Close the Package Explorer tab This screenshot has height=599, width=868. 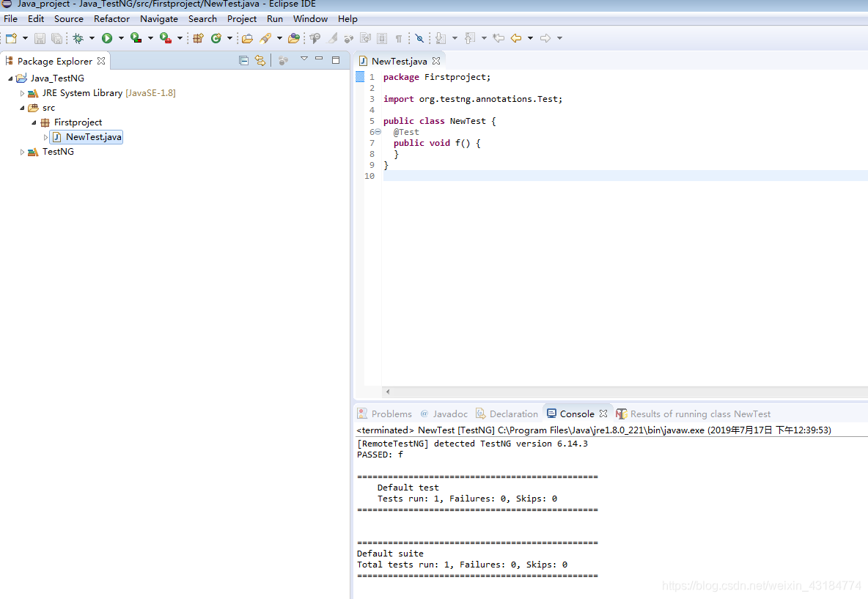100,61
